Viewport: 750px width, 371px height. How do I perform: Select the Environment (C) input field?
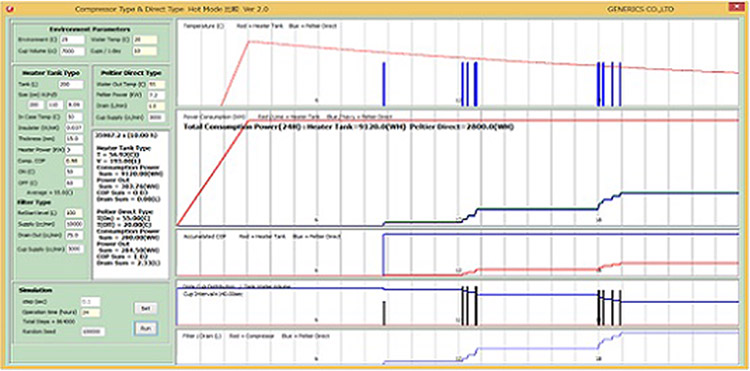[x=72, y=40]
